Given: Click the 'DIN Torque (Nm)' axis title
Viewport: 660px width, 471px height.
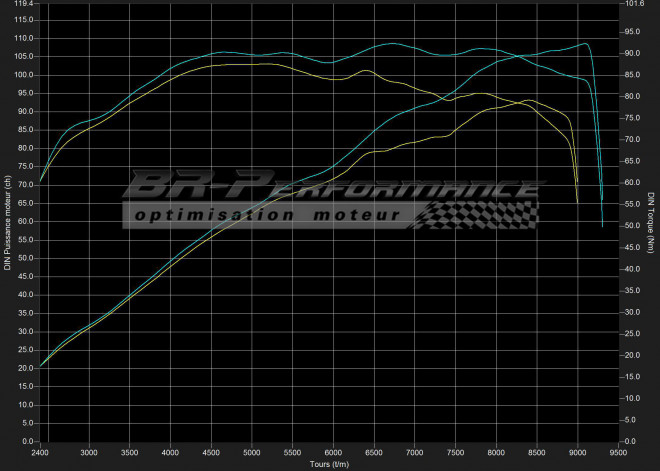Looking at the screenshot, I should pyautogui.click(x=651, y=222).
